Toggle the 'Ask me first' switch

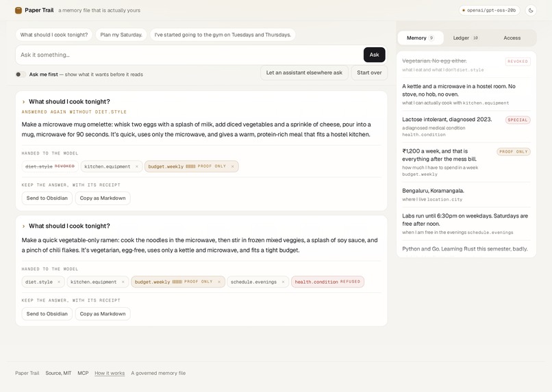coord(21,75)
